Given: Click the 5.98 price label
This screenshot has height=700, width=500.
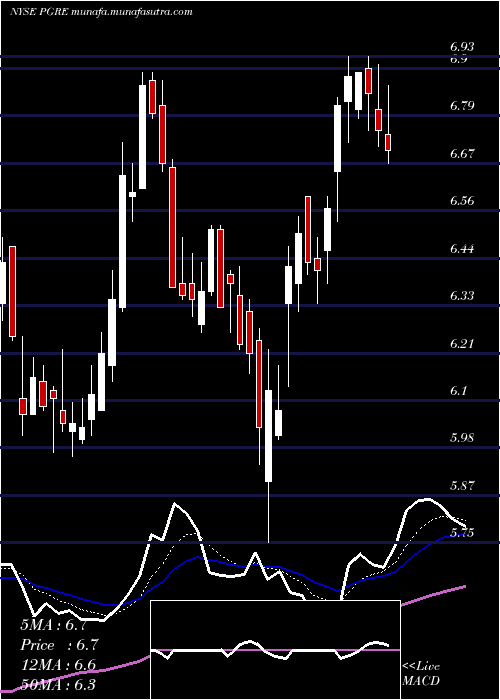Looking at the screenshot, I should [462, 438].
